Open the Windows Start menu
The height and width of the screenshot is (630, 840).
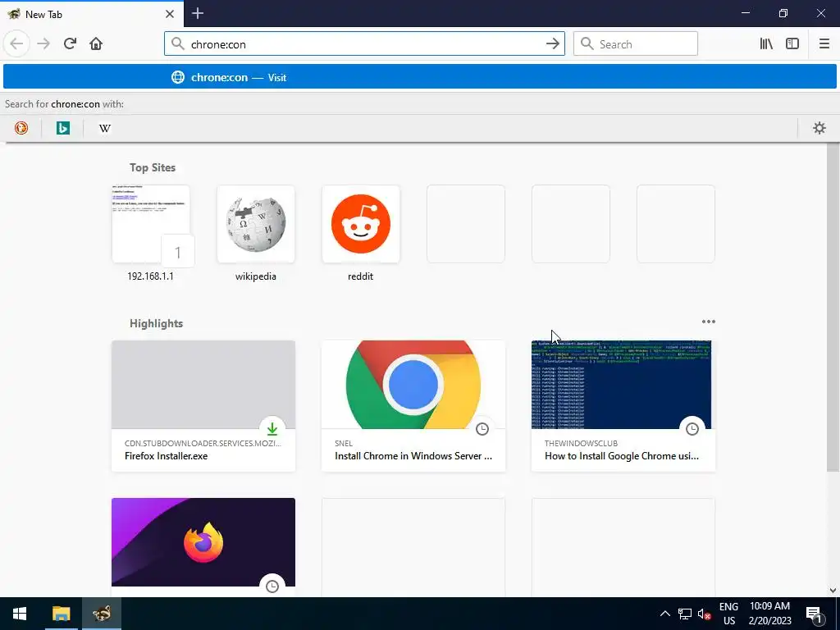point(20,614)
